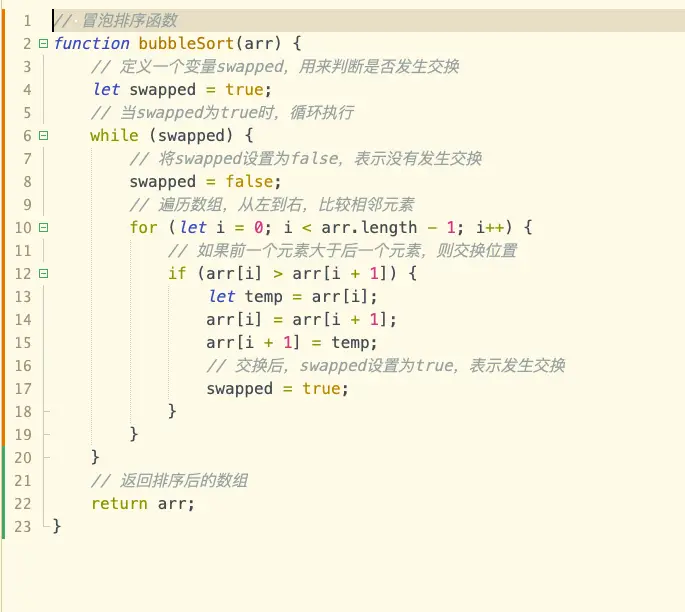
Task: Click 'swapped = false;' on line 8
Action: pyautogui.click(x=205, y=182)
